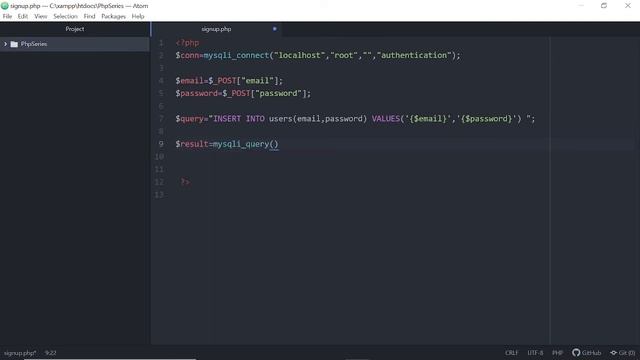The height and width of the screenshot is (360, 640).
Task: Select the Project panel header
Action: pos(75,29)
